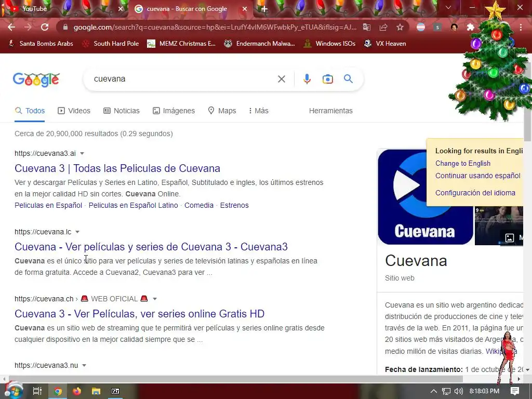Choose Change to English
Screen dimensions: 532x399
tap(463, 163)
